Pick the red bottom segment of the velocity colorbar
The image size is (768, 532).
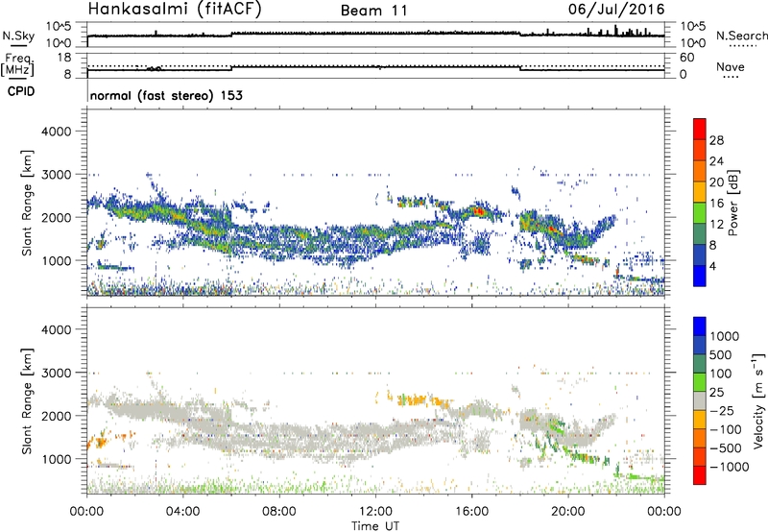[x=700, y=475]
